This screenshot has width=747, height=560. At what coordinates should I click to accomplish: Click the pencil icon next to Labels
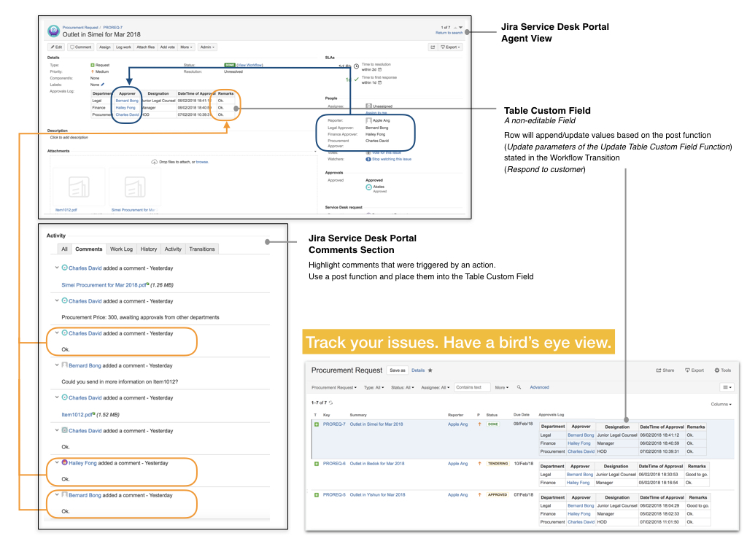102,85
